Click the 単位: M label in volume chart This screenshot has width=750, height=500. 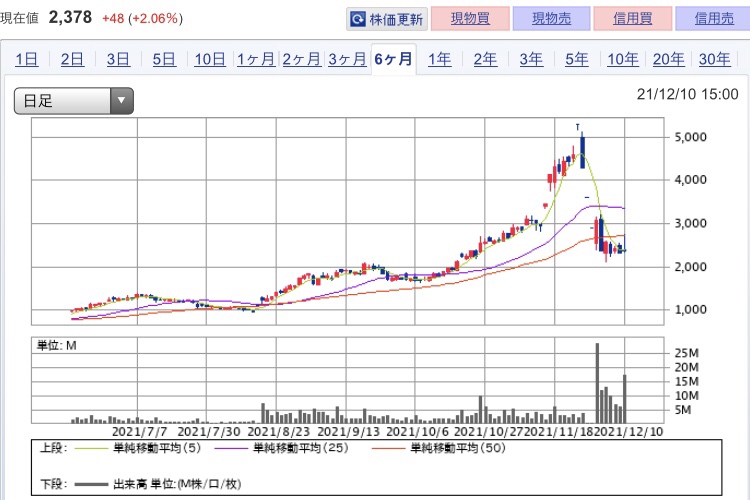coord(57,345)
